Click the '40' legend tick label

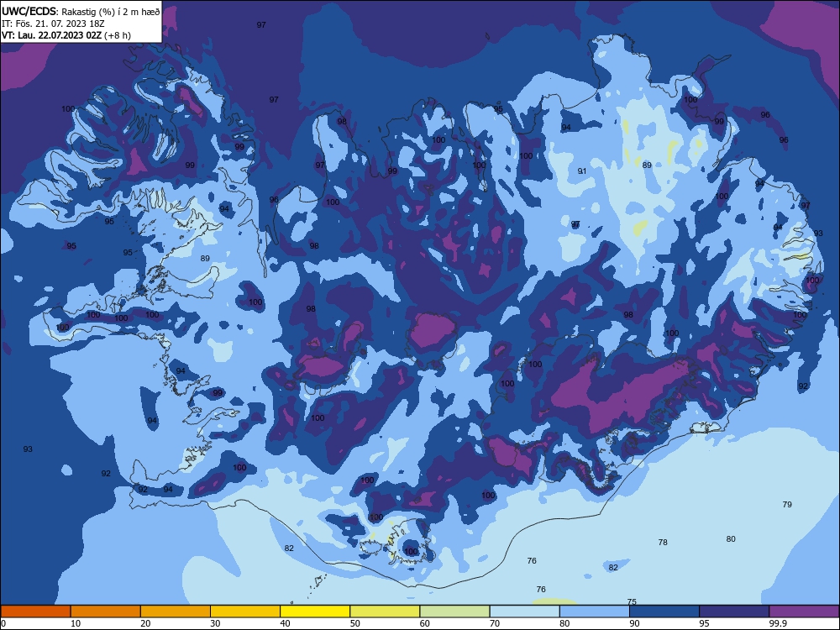285,623
